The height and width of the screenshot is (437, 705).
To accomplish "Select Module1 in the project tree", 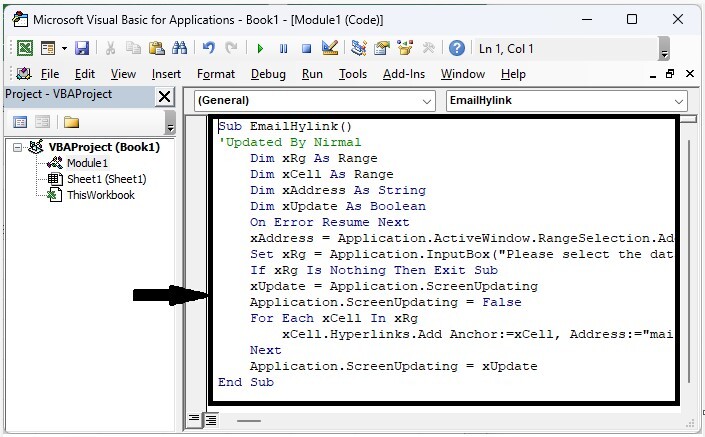I will tap(87, 163).
